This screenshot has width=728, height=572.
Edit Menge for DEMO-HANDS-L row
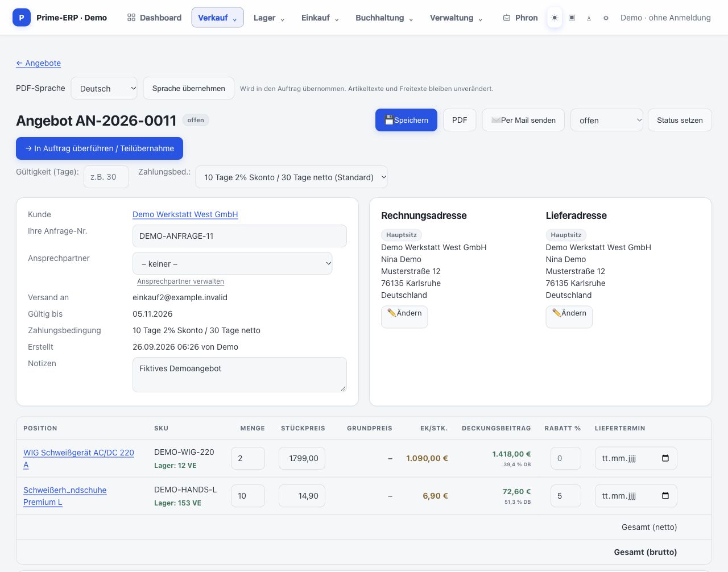248,496
